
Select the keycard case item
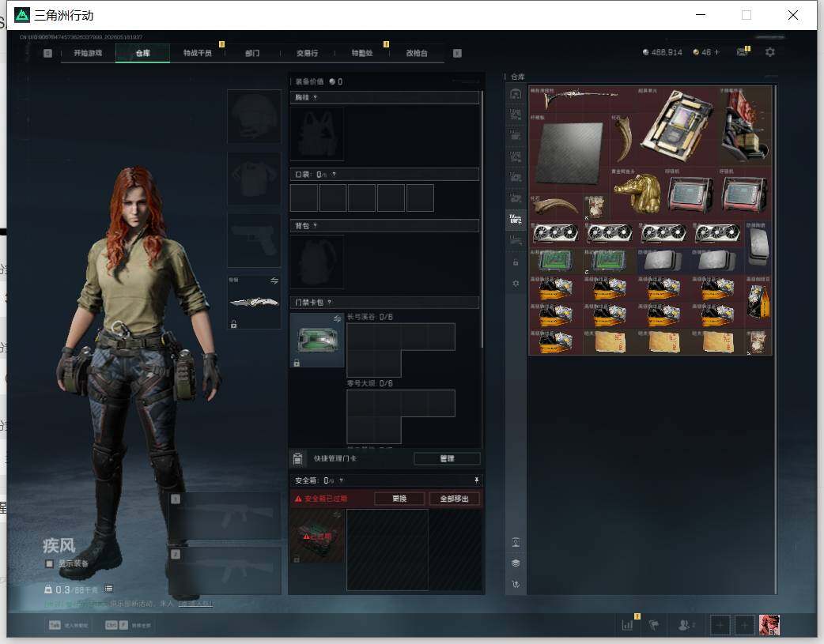pos(317,341)
